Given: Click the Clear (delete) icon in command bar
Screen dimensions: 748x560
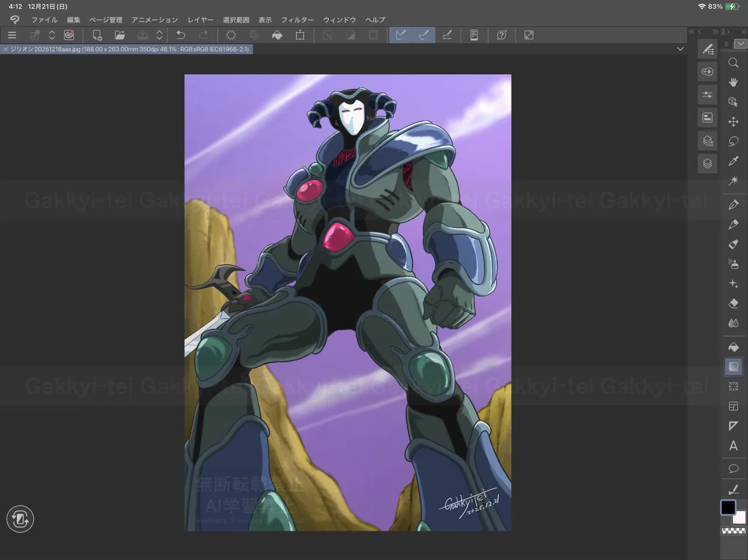Looking at the screenshot, I should tap(231, 35).
